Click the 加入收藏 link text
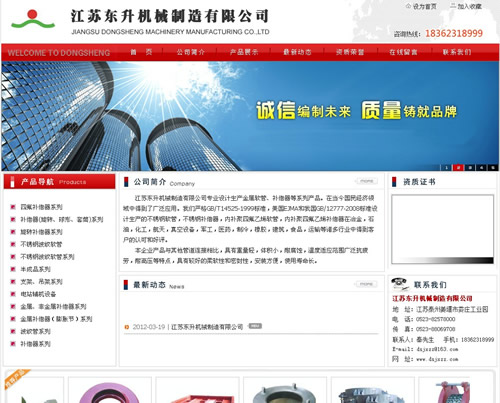 click(x=469, y=6)
